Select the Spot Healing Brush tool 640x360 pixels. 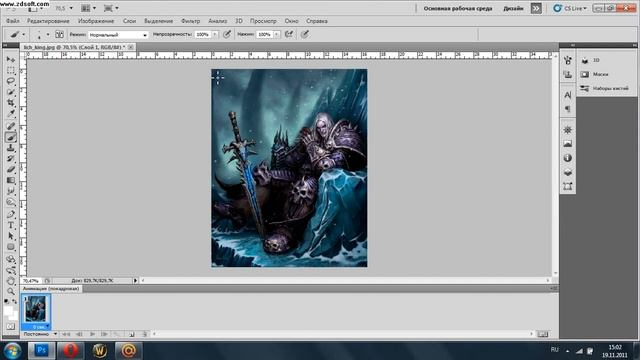point(11,126)
